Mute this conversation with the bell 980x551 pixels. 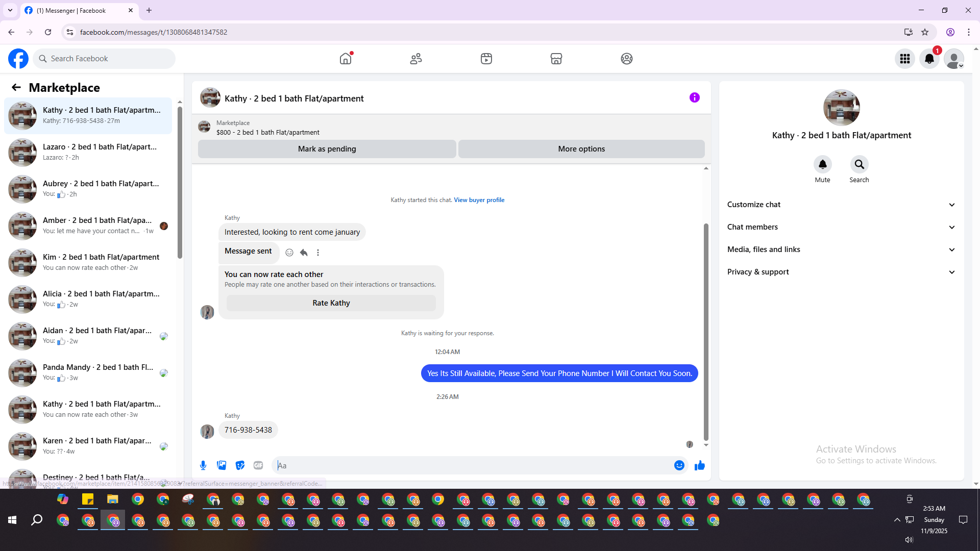coord(822,165)
